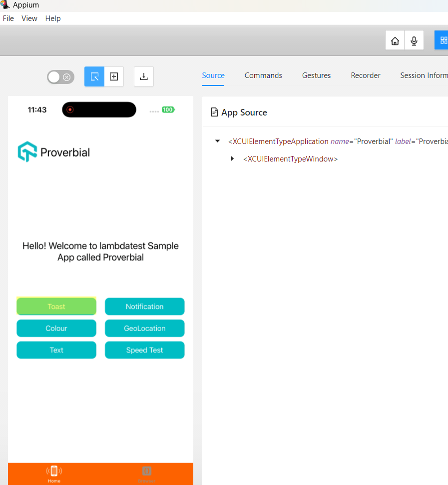Toggle the switch beside Select Elements tool
Viewport: 448px width, 485px height.
[x=60, y=77]
